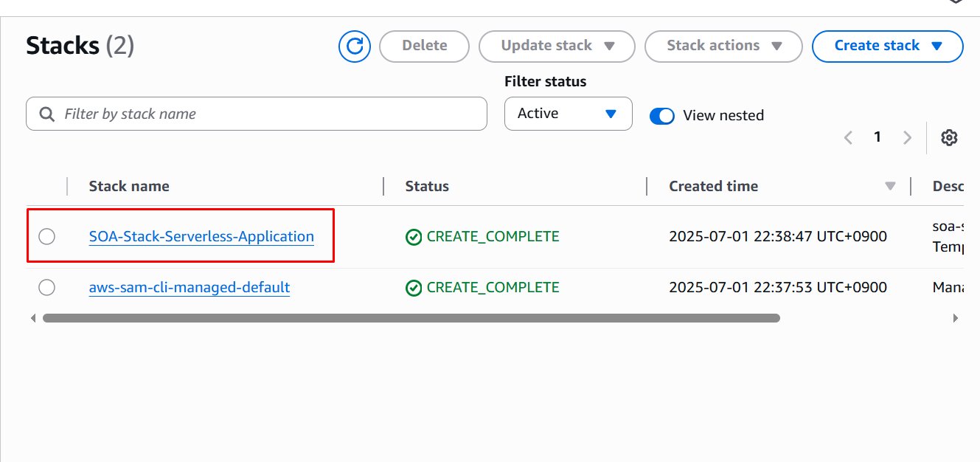Open SOA-Stack-Serverless-Application stack link

point(201,236)
